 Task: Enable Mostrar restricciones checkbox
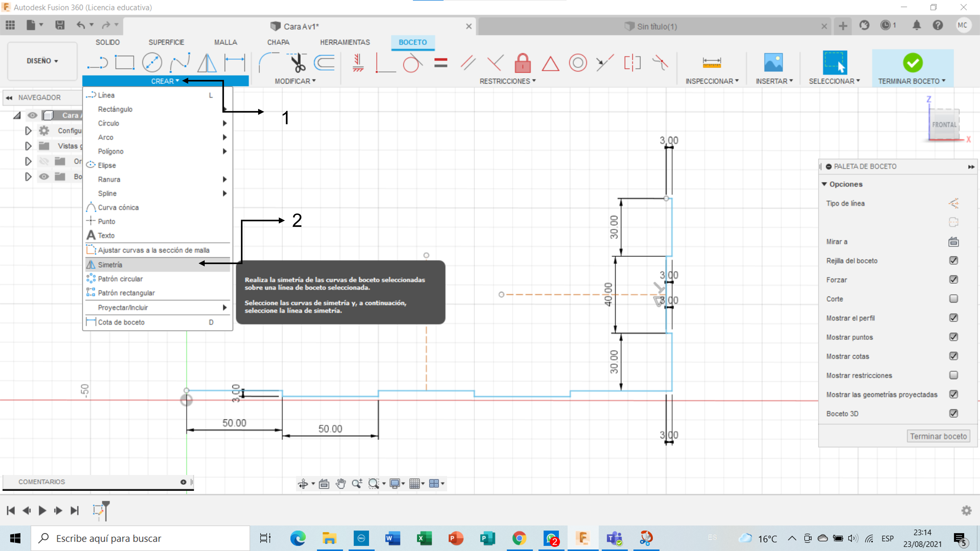[953, 375]
